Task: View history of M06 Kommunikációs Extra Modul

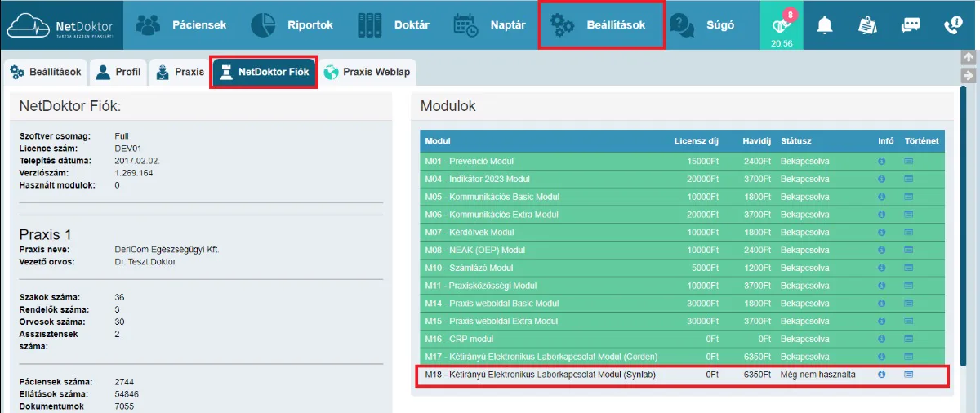Action: (x=908, y=214)
